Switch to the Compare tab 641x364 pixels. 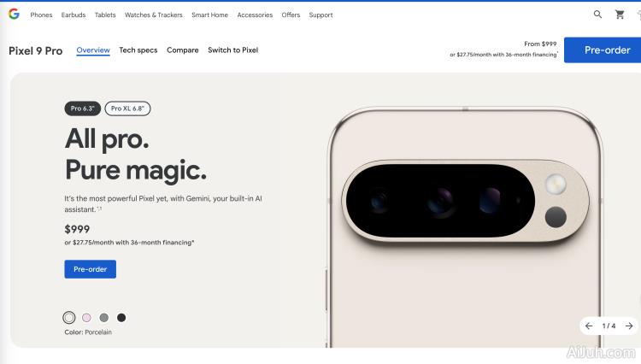(x=183, y=50)
